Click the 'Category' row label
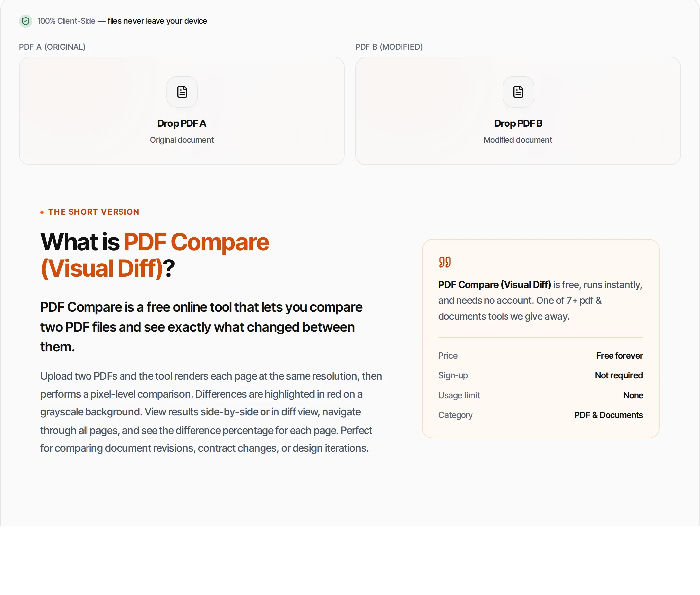 coord(455,415)
